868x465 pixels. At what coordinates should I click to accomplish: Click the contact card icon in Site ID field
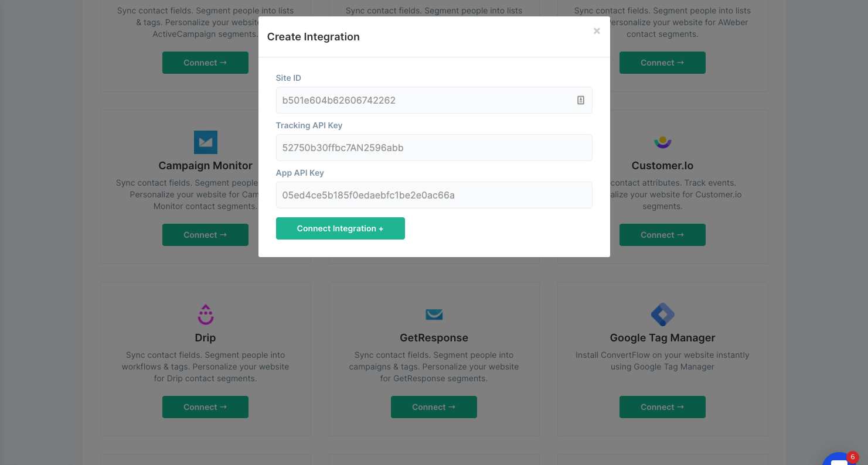[581, 100]
